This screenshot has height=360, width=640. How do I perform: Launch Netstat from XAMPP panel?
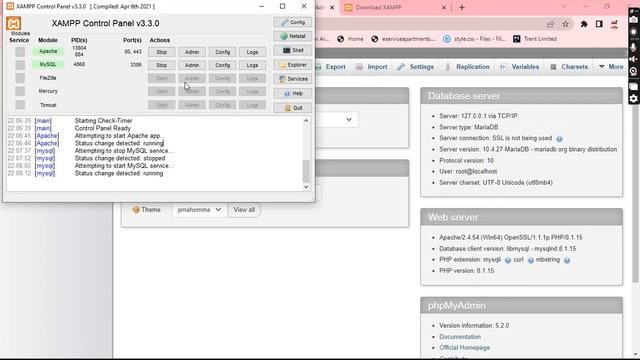(293, 36)
